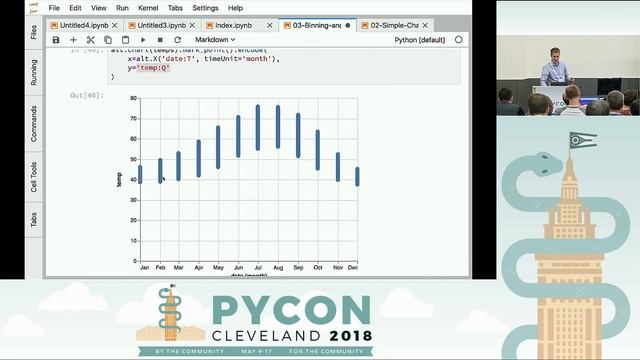Run the selected cell with play icon
This screenshot has height=360, width=640.
pyautogui.click(x=143, y=40)
